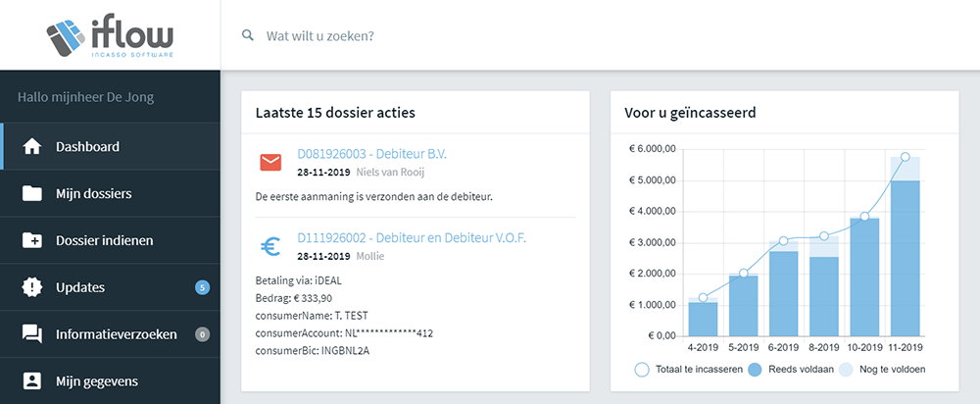Click the Dossier indienen folder-plus icon

[x=32, y=240]
